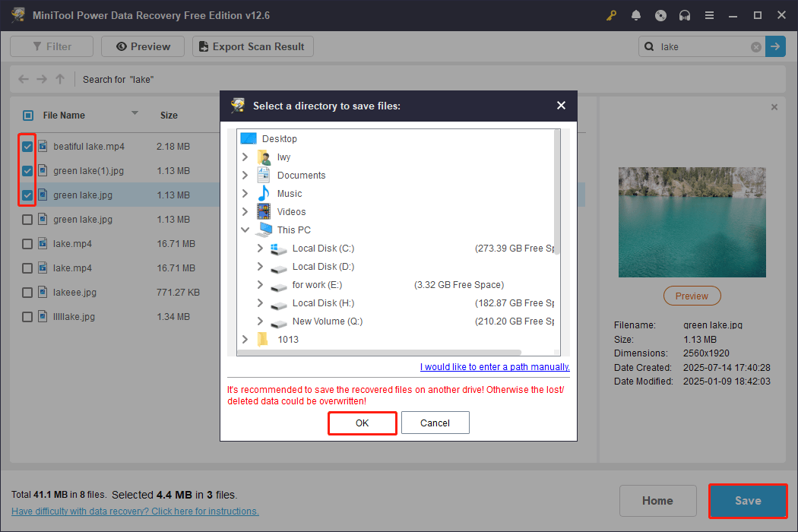
Task: Confirm the save directory with OK
Action: [362, 423]
